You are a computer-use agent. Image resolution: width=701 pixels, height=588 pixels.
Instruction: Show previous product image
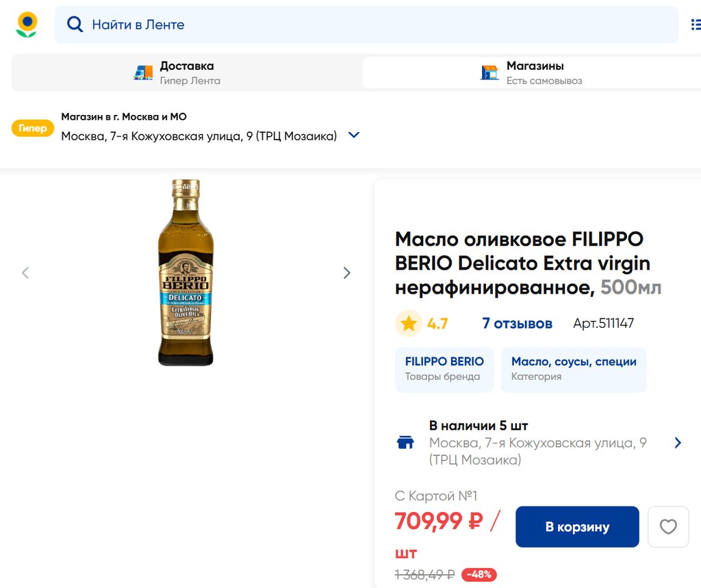(x=25, y=273)
